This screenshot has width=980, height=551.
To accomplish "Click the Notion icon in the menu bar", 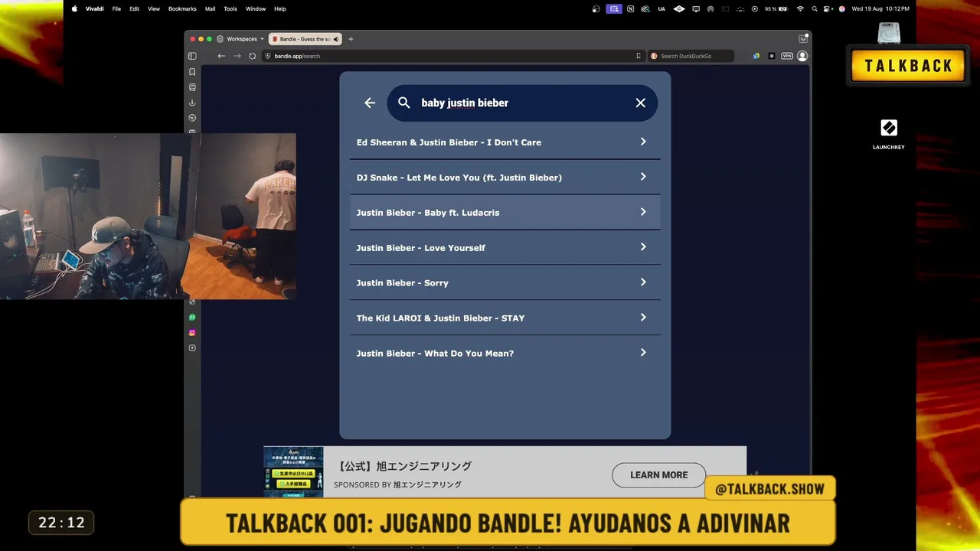I will 630,9.
